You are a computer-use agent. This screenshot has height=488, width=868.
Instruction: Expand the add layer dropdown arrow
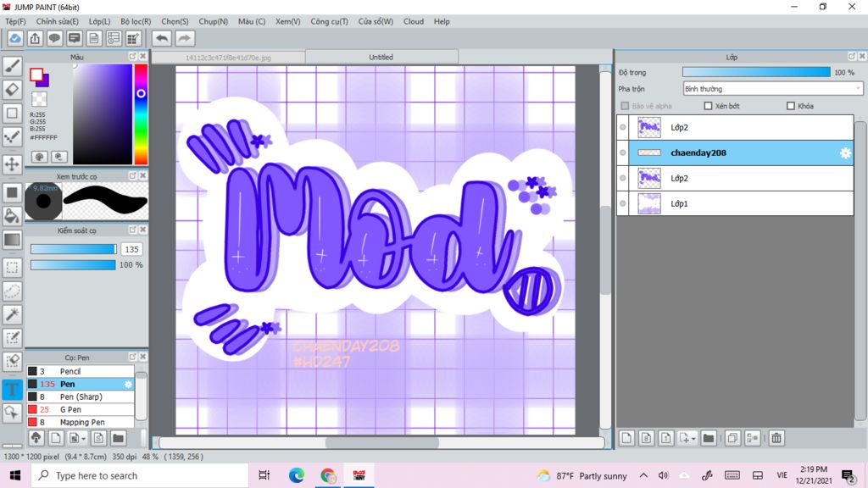(693, 439)
